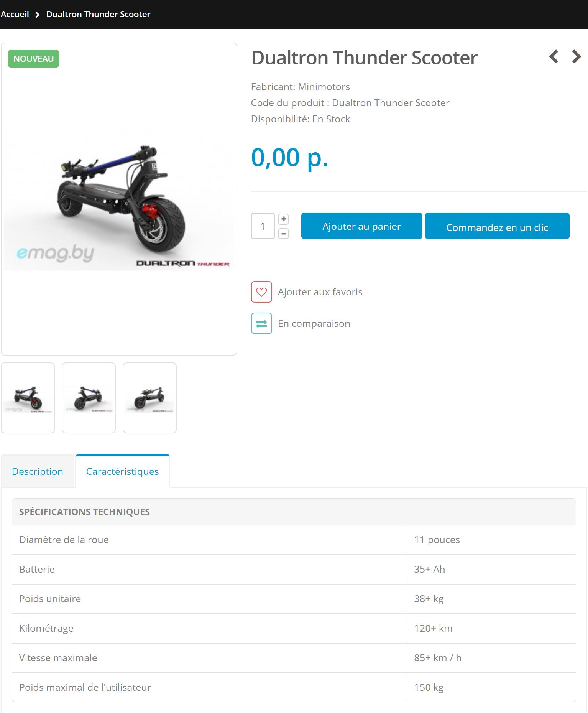Viewport: 588px width, 713px height.
Task: Click the heart favorites icon
Action: [x=261, y=292]
